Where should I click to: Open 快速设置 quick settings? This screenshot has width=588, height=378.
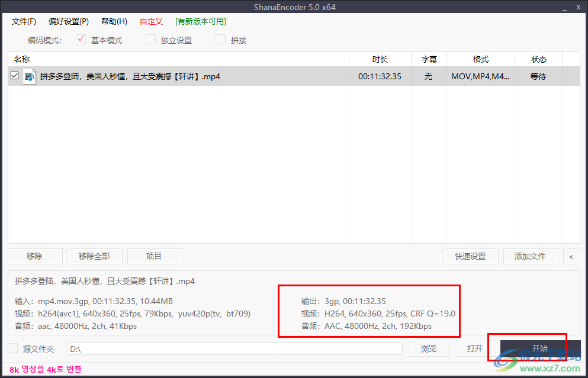(471, 256)
